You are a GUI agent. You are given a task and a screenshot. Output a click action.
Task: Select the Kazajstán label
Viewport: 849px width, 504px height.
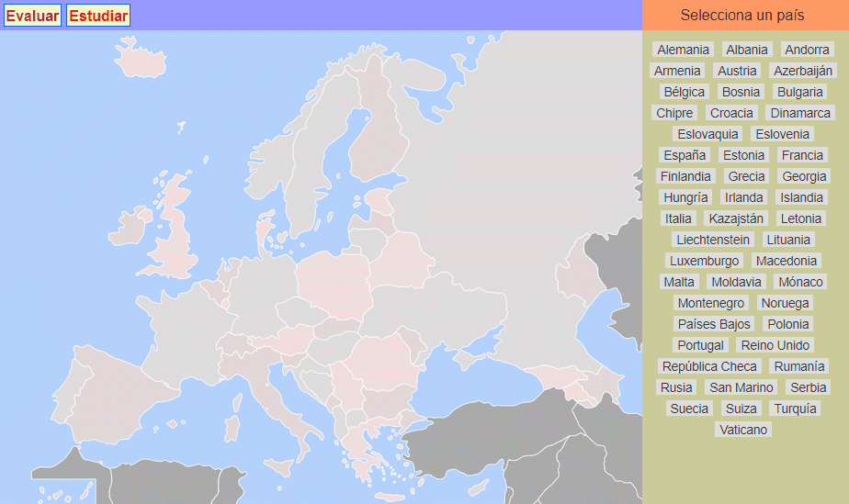[736, 218]
